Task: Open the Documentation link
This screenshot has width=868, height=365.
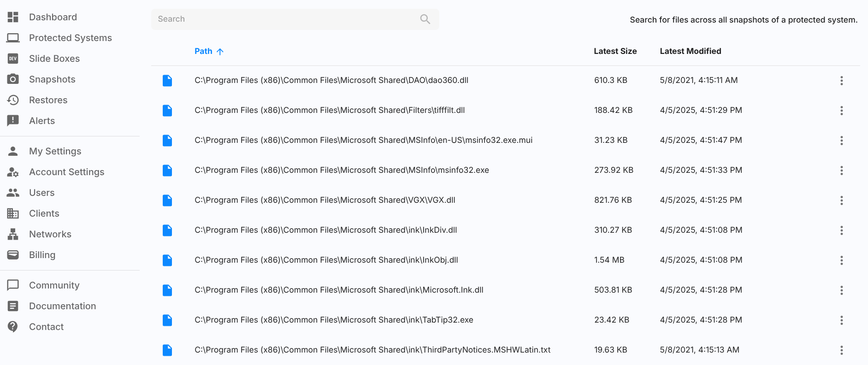Action: (62, 306)
